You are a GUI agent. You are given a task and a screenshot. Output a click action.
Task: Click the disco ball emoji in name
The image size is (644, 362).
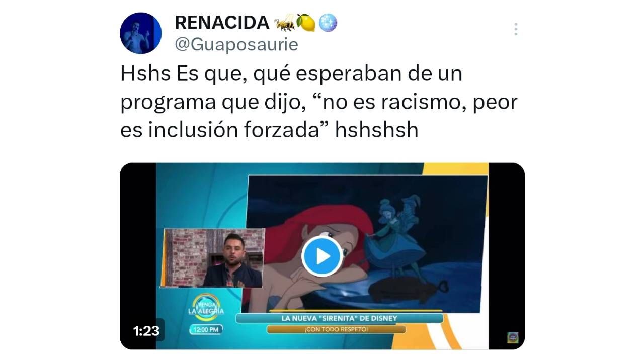pyautogui.click(x=328, y=23)
